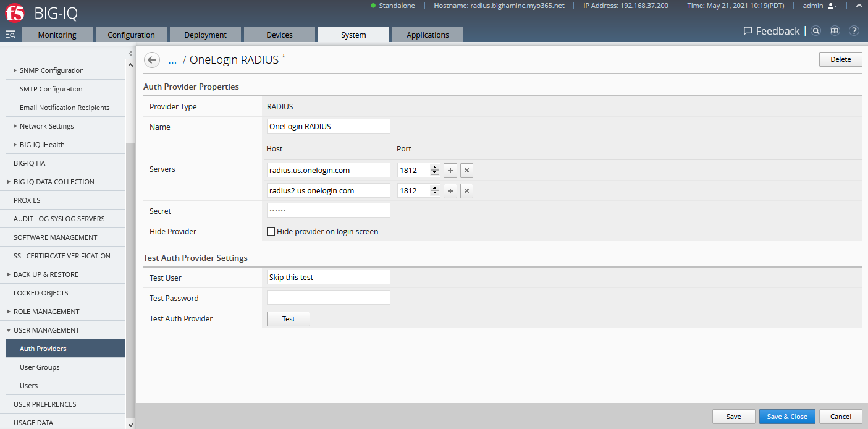
Task: Click the Save & Close button
Action: tap(786, 417)
